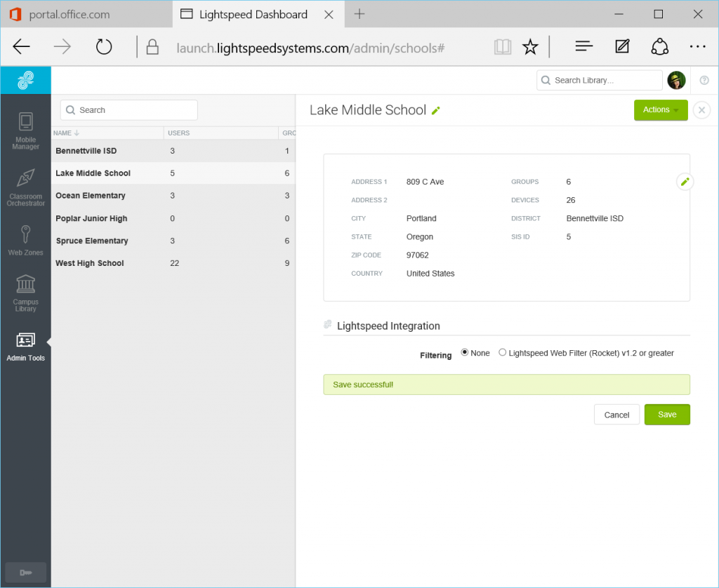
Task: Click the devices count 26
Action: (x=570, y=200)
